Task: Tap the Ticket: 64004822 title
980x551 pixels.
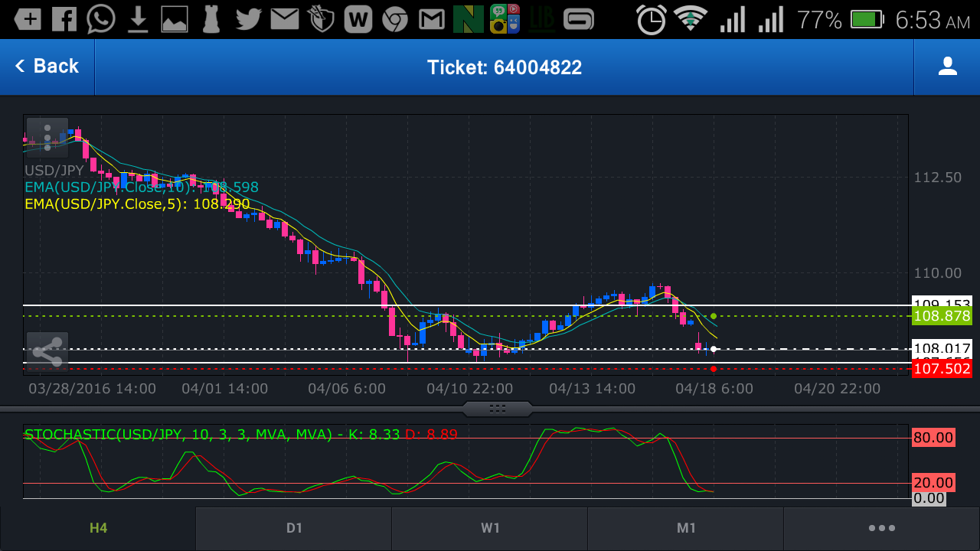Action: (x=504, y=67)
